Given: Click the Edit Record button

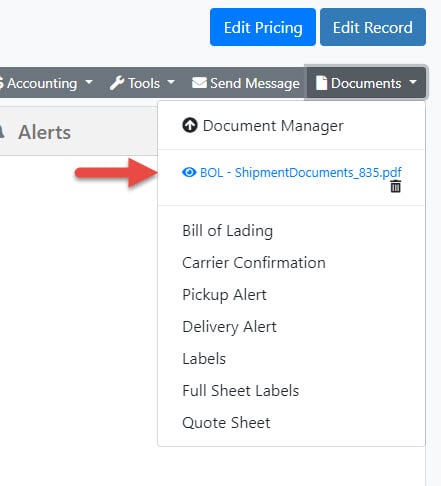Looking at the screenshot, I should (373, 27).
